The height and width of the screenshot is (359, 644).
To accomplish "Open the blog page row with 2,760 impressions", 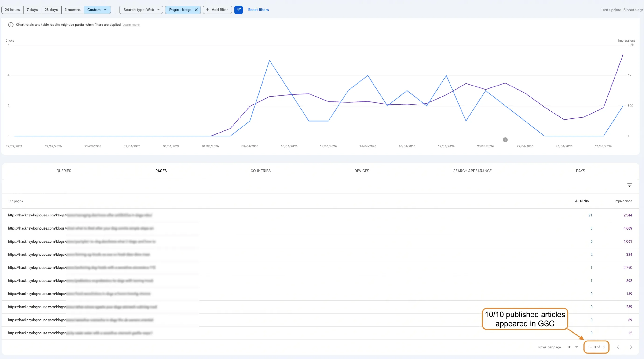I will pyautogui.click(x=321, y=267).
